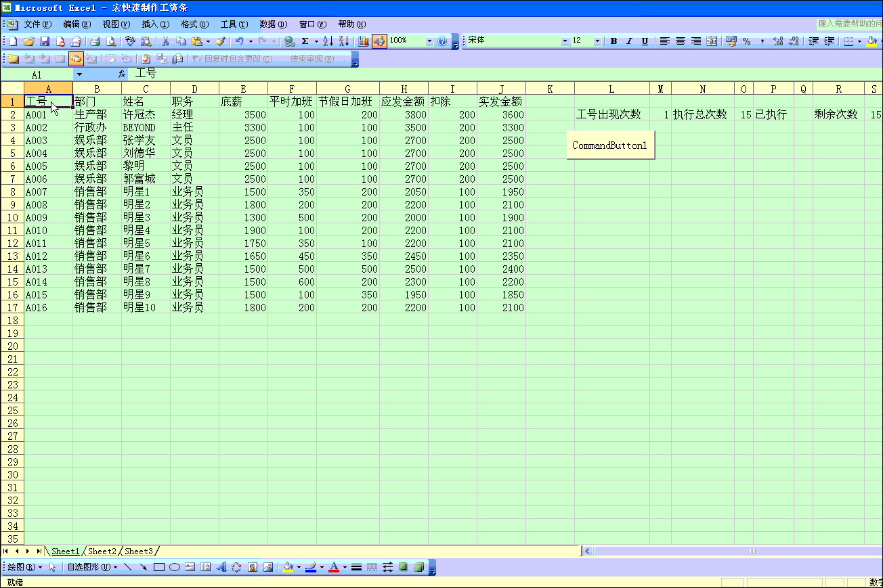Click the Merge and Center icon

(x=712, y=41)
